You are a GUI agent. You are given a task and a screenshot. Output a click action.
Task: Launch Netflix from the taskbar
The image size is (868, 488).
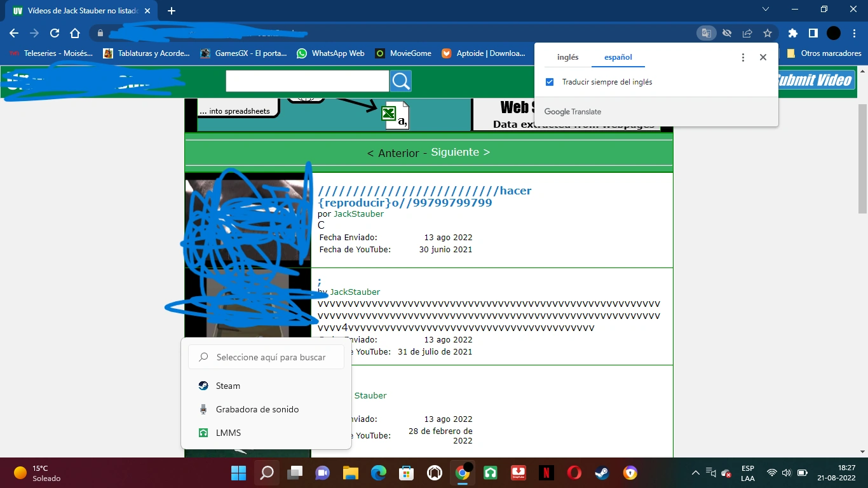(546, 473)
